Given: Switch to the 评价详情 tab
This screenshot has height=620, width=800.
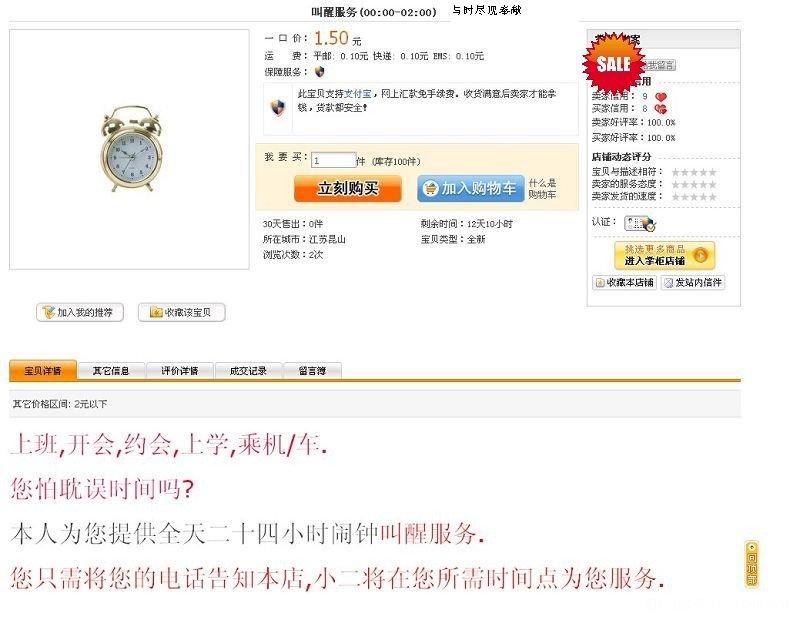Looking at the screenshot, I should pyautogui.click(x=180, y=370).
